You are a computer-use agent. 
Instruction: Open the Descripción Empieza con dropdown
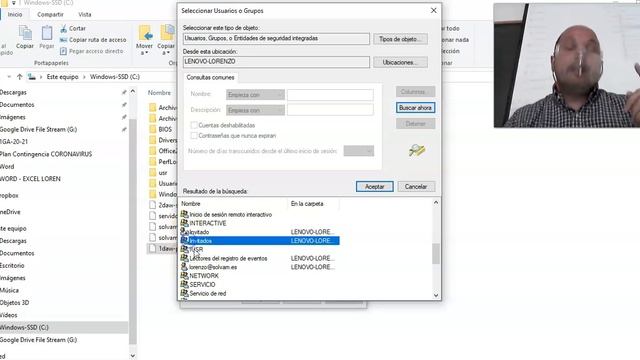(x=255, y=110)
